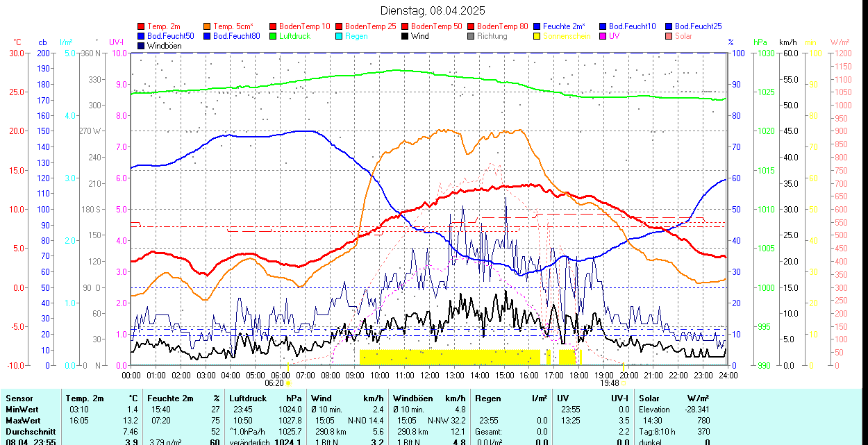Select the Temp. 2m legend label

coord(164,26)
